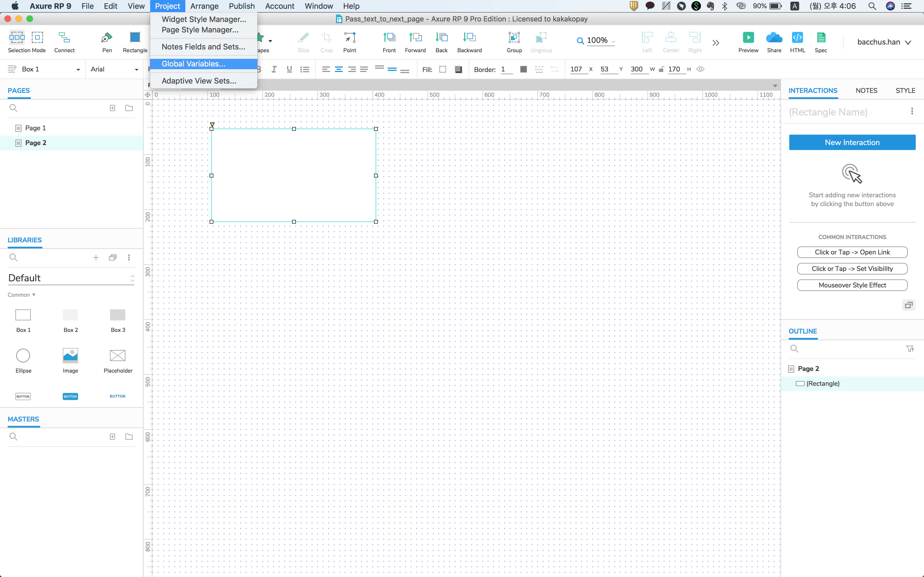Viewport: 924px width, 577px height.
Task: Click the Preview play icon
Action: (748, 37)
